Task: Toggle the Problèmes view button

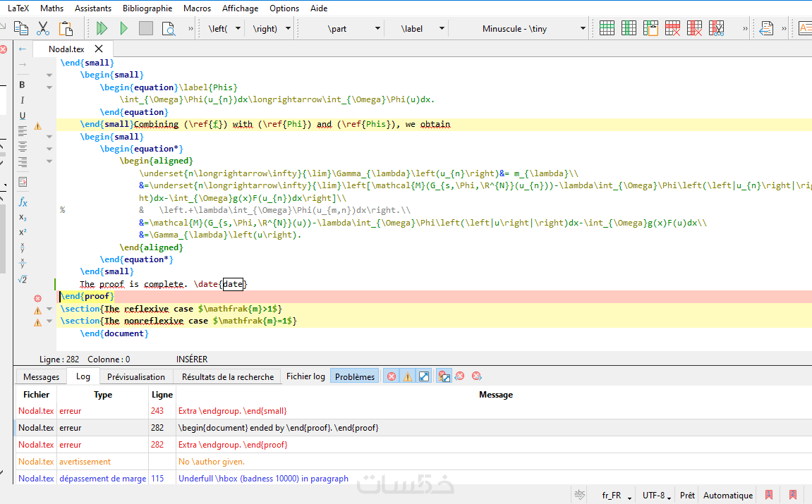Action: point(355,376)
